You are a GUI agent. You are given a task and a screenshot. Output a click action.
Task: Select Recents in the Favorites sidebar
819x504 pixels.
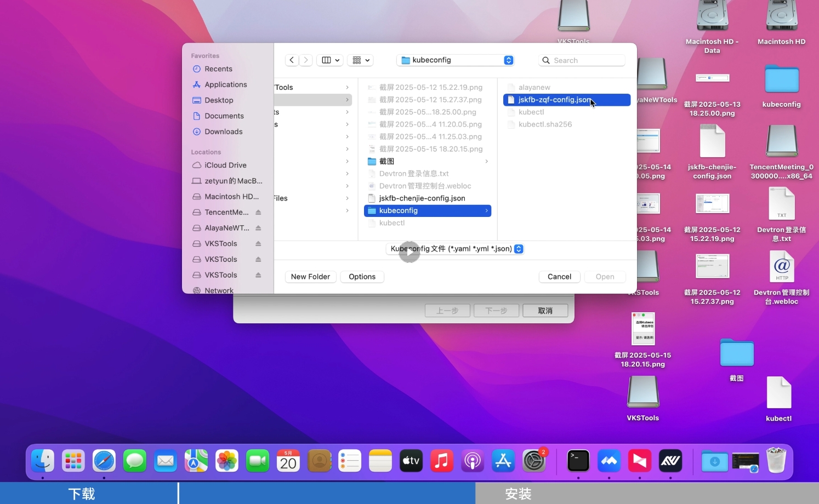tap(218, 69)
